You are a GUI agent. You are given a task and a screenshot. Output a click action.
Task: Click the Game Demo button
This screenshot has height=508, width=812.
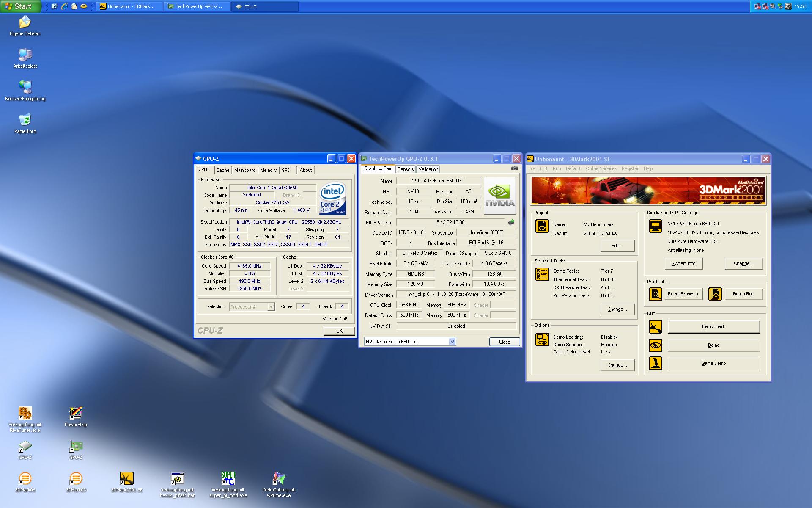tap(713, 363)
